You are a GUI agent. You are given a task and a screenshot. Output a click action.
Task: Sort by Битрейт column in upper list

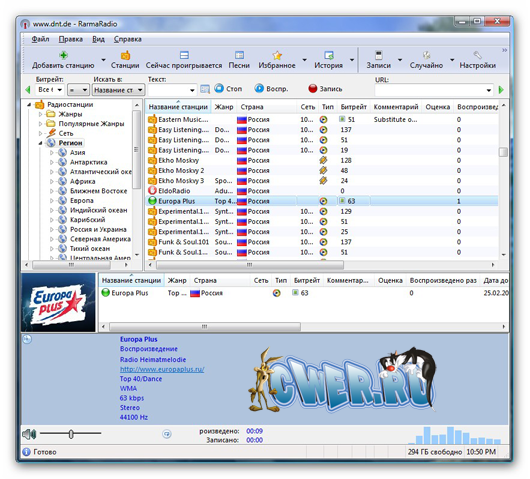(x=354, y=107)
